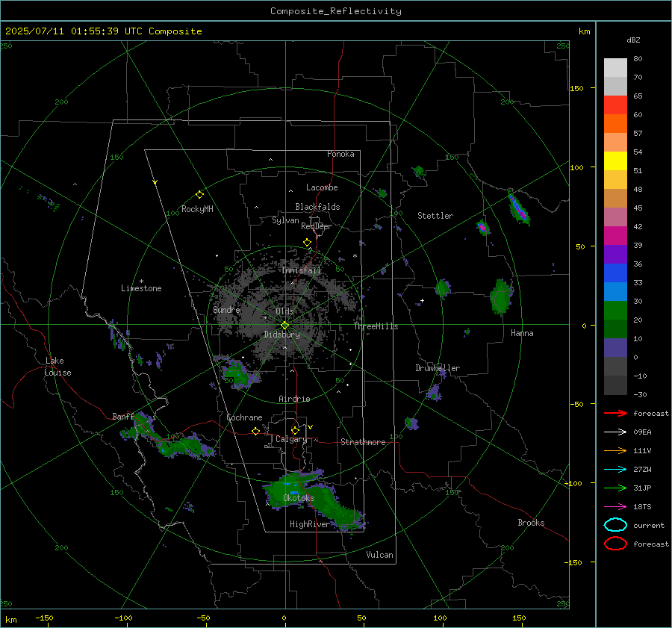
Task: Click the asterisk marker above Limestone
Action: [141, 282]
